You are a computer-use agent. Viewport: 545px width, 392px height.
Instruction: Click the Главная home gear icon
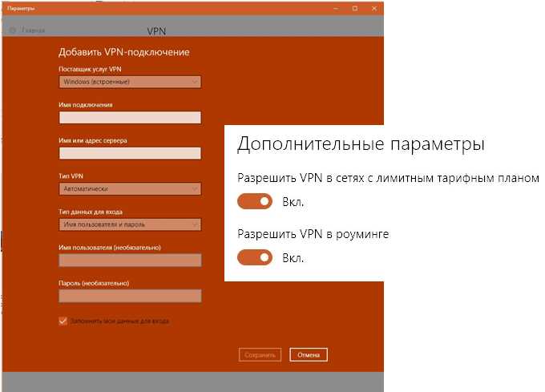(13, 30)
